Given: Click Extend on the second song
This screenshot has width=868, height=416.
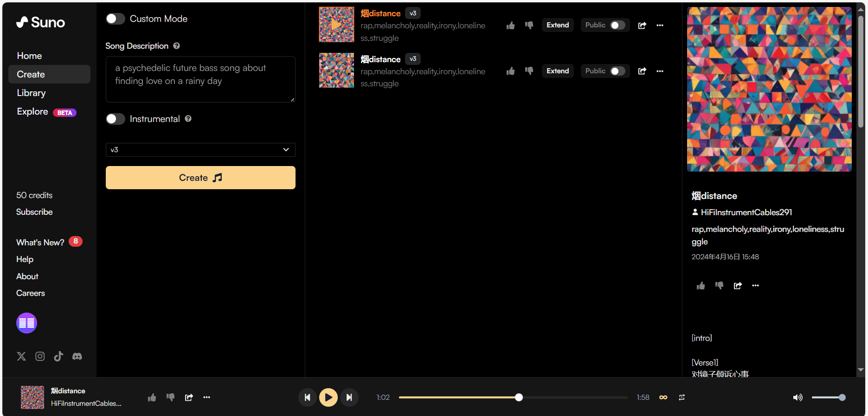Looking at the screenshot, I should point(557,71).
